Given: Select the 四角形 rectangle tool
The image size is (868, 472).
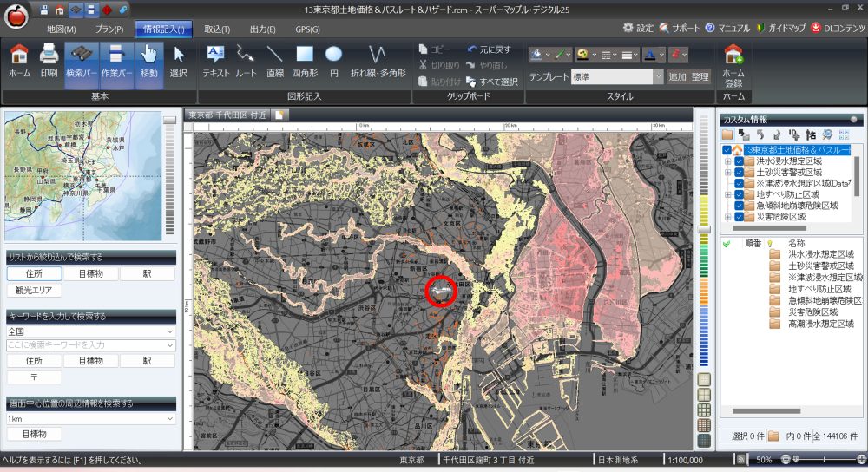Looking at the screenshot, I should coord(304,62).
